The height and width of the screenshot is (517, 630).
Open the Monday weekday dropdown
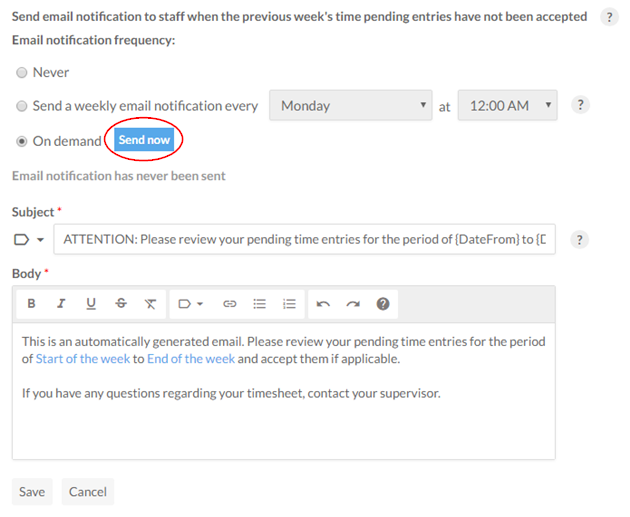point(350,105)
